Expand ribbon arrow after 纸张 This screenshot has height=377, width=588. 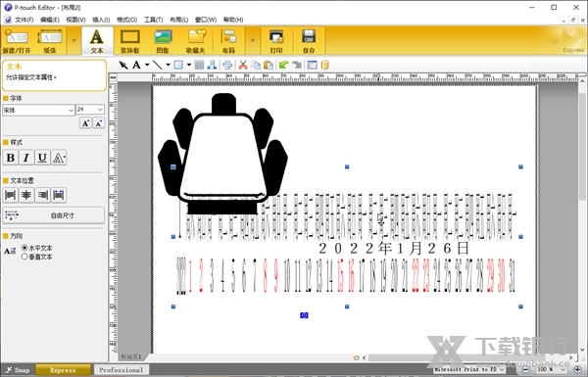point(73,40)
